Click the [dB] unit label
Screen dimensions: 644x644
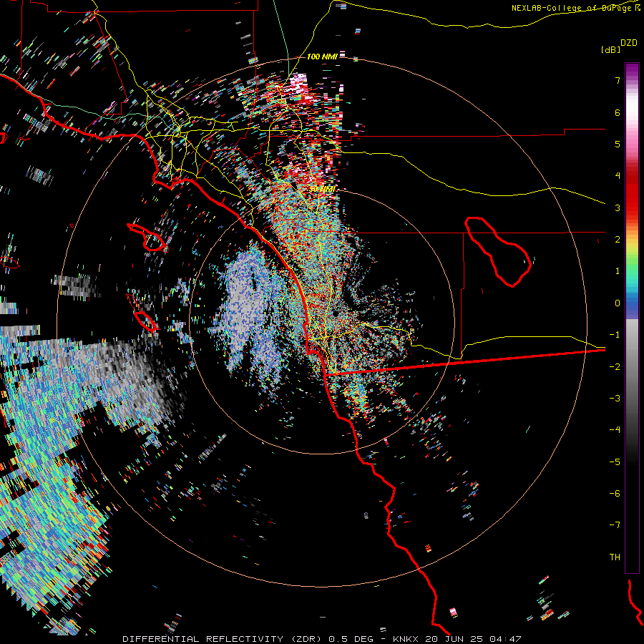coord(611,49)
